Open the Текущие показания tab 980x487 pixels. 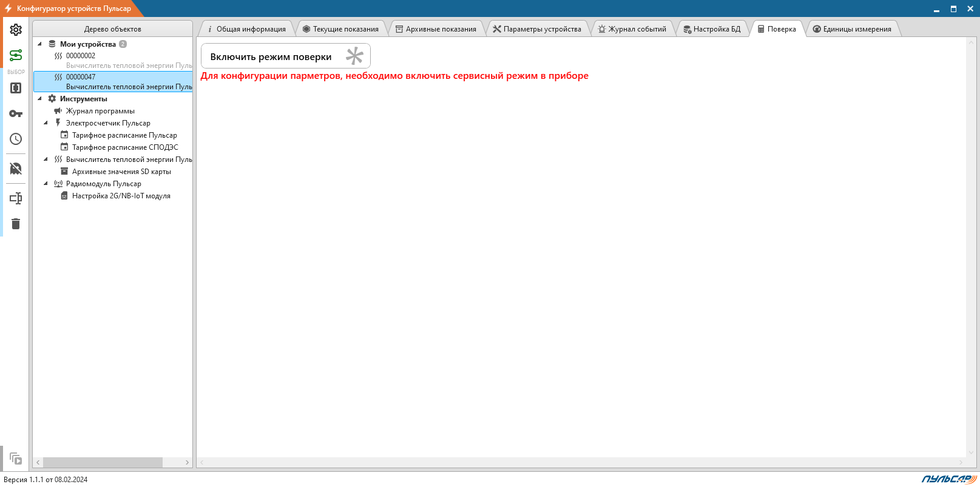(x=340, y=29)
